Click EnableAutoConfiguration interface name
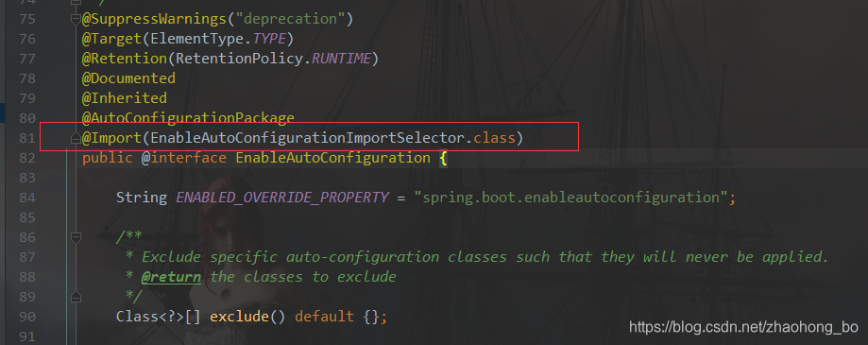Image resolution: width=868 pixels, height=345 pixels. coord(332,158)
